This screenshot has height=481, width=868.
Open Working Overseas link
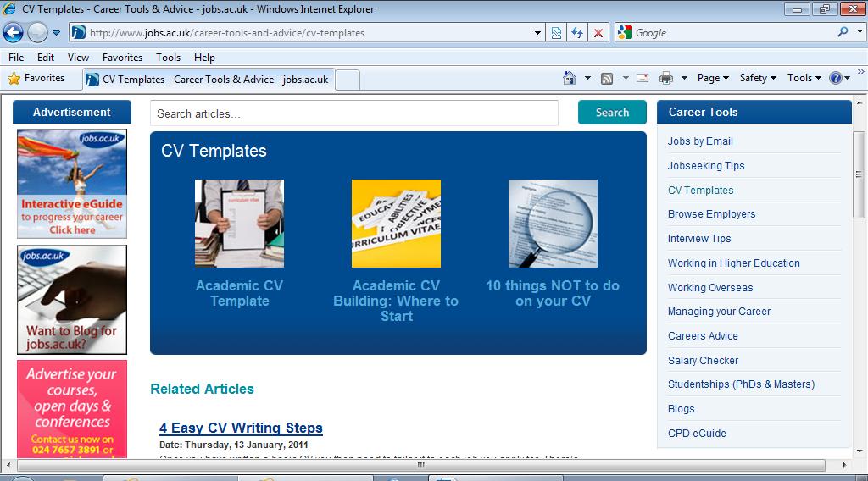click(x=710, y=287)
